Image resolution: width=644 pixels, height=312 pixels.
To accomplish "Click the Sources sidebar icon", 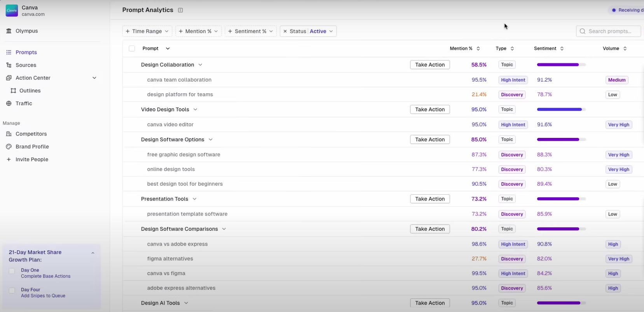I will tap(9, 65).
